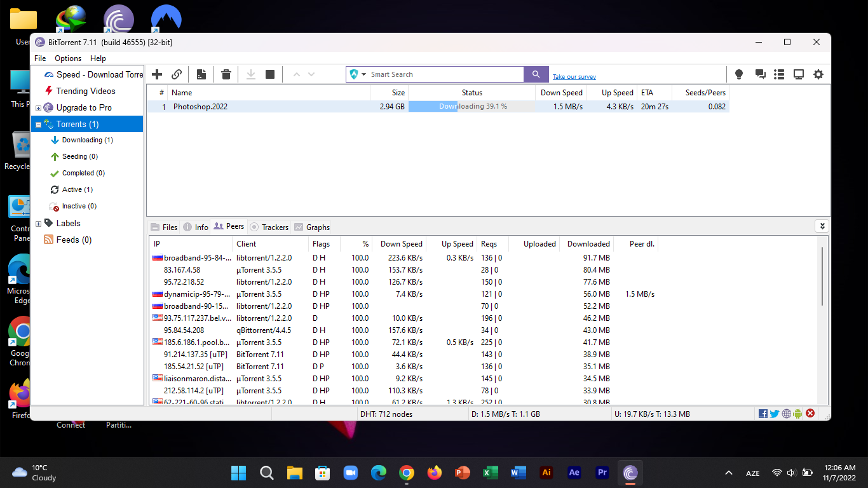Open the Options menu
868x488 pixels.
[x=68, y=58]
